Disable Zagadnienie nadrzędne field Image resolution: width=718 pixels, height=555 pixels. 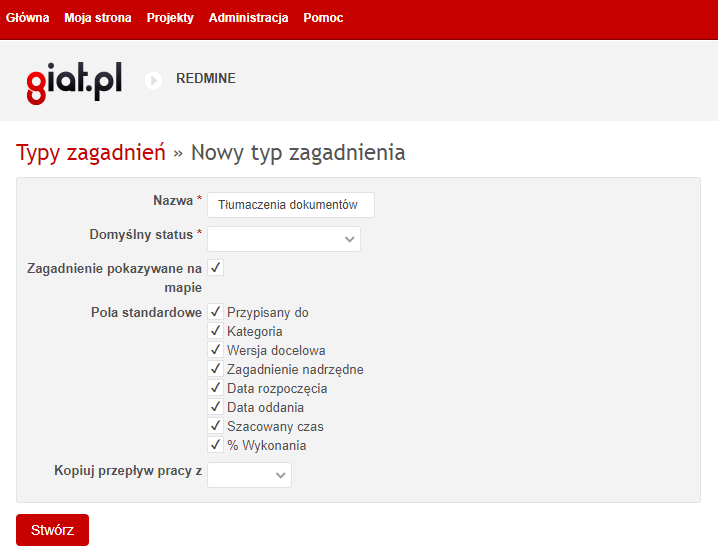[x=216, y=369]
